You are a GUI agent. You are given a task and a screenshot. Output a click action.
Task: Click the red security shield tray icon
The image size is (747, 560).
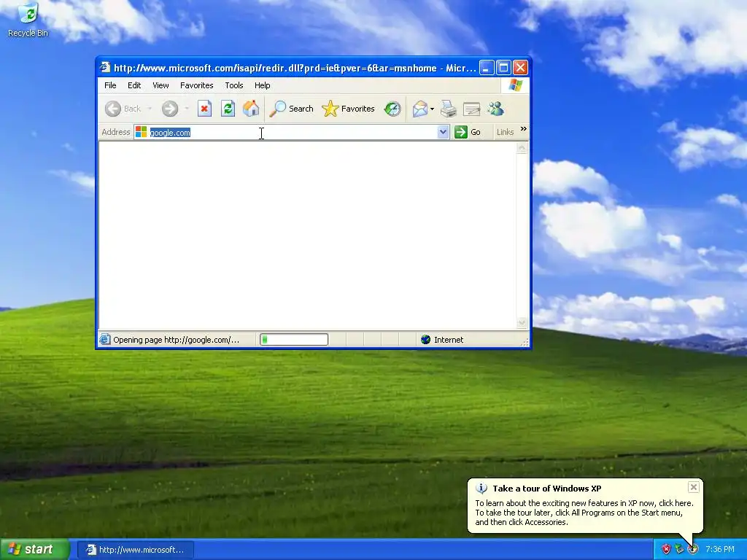(x=666, y=549)
